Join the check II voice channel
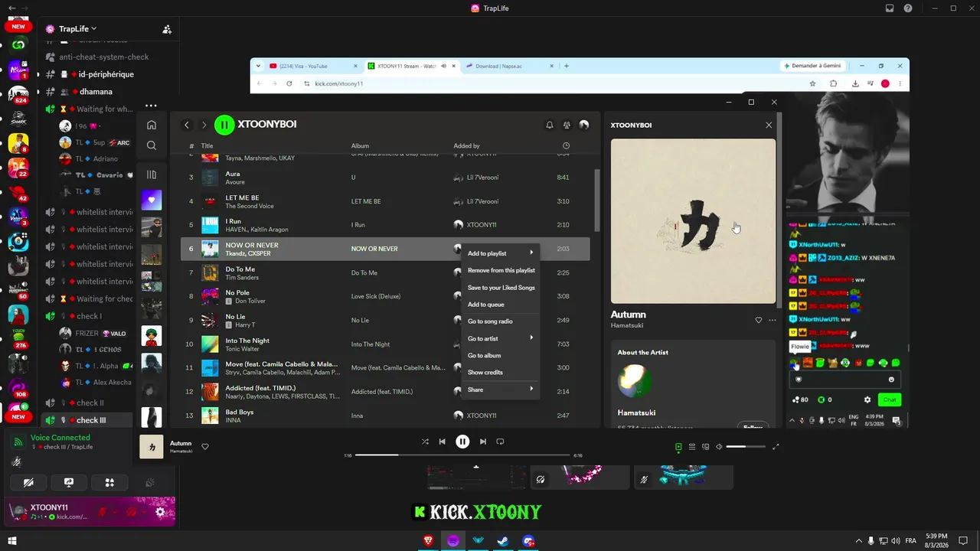Image resolution: width=980 pixels, height=551 pixels. tap(90, 403)
